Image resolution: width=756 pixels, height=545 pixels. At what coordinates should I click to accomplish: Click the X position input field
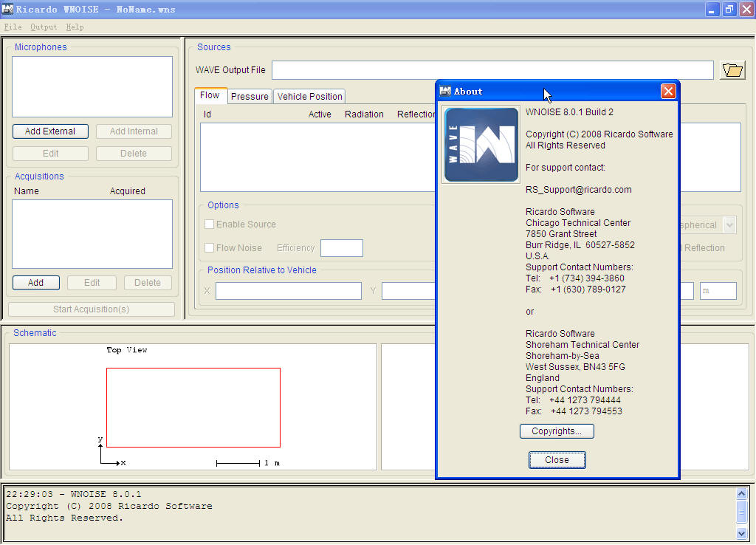point(289,291)
